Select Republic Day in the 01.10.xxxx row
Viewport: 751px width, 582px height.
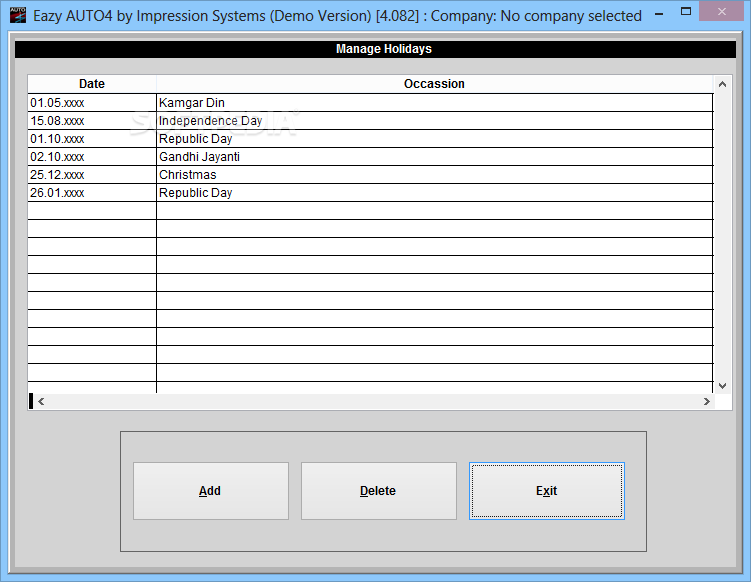click(x=434, y=138)
